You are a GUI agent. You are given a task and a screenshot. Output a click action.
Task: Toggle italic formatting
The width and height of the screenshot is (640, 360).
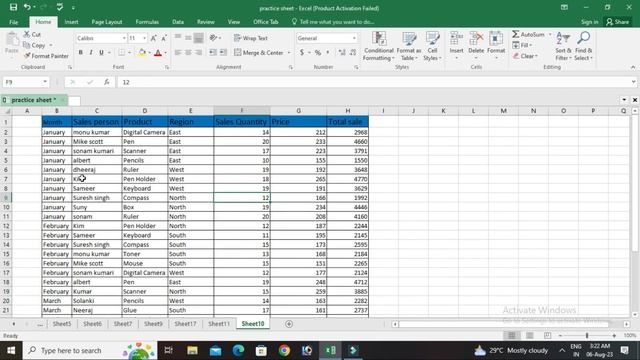91,53
